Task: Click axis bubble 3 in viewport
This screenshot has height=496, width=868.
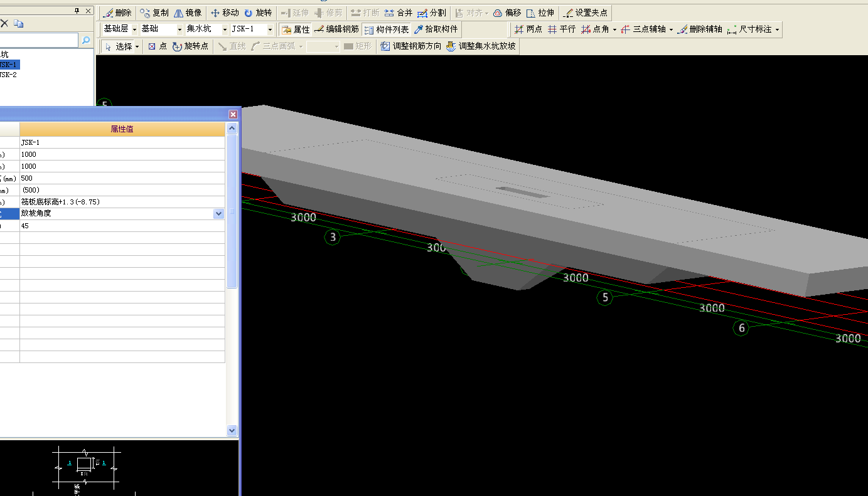Action: (x=333, y=237)
